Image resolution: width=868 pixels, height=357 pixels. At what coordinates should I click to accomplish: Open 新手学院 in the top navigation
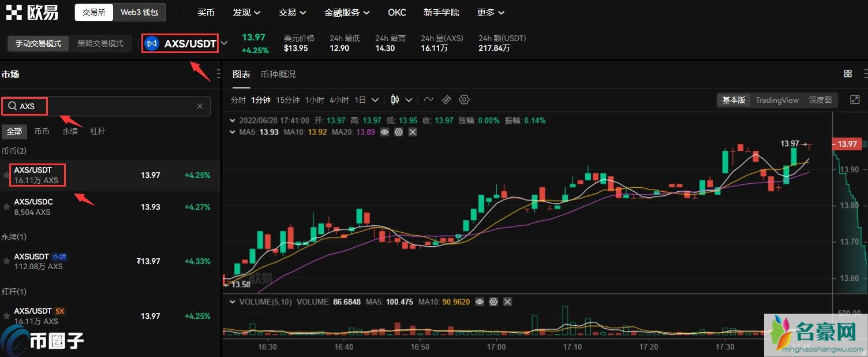pyautogui.click(x=442, y=12)
